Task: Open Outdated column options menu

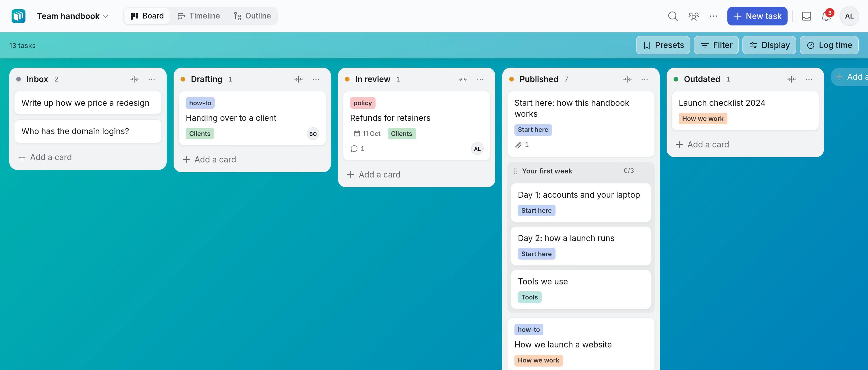Action: [x=809, y=79]
